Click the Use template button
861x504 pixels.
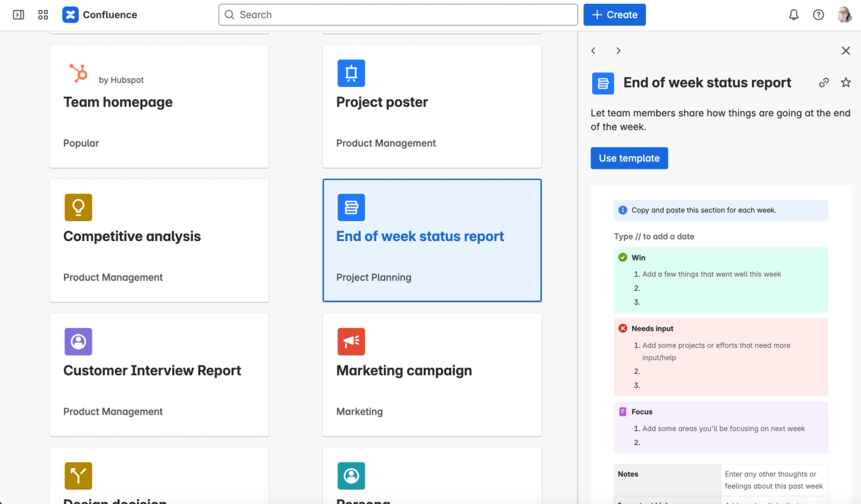[629, 158]
